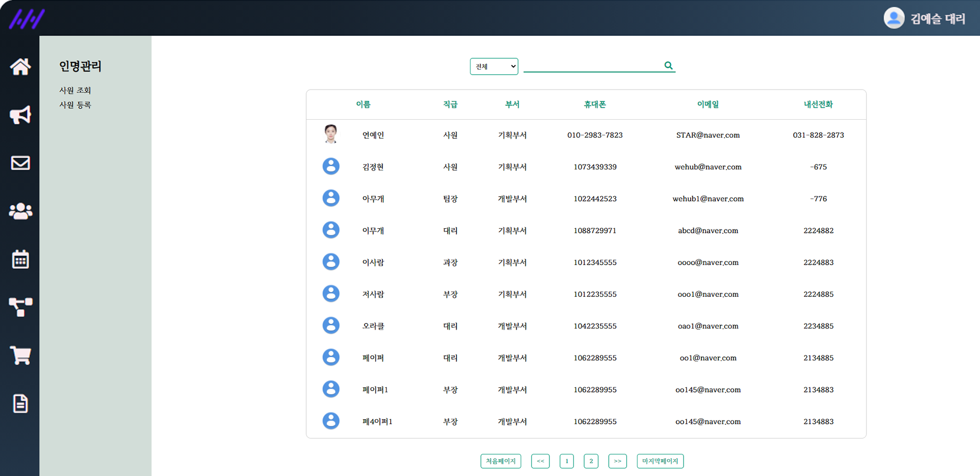This screenshot has height=476, width=980.
Task: Go to page 2
Action: point(591,461)
